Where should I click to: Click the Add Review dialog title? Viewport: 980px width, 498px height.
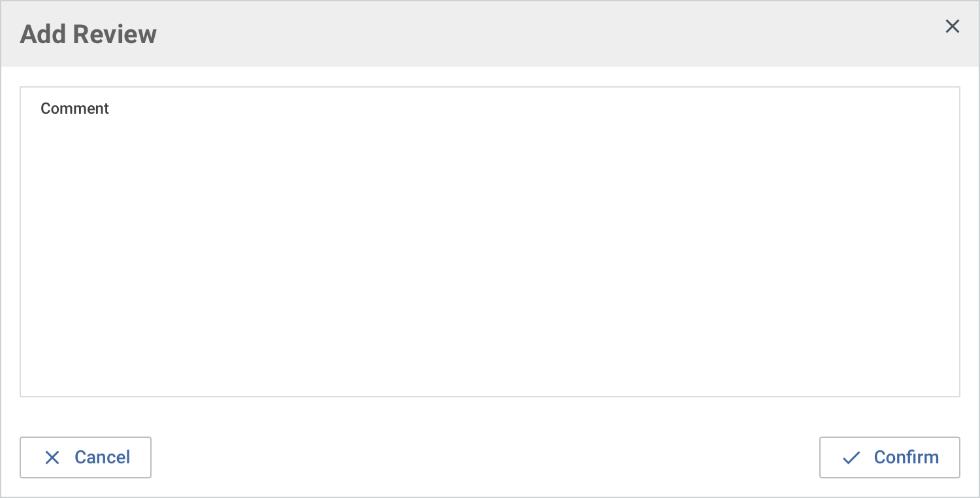88,33
